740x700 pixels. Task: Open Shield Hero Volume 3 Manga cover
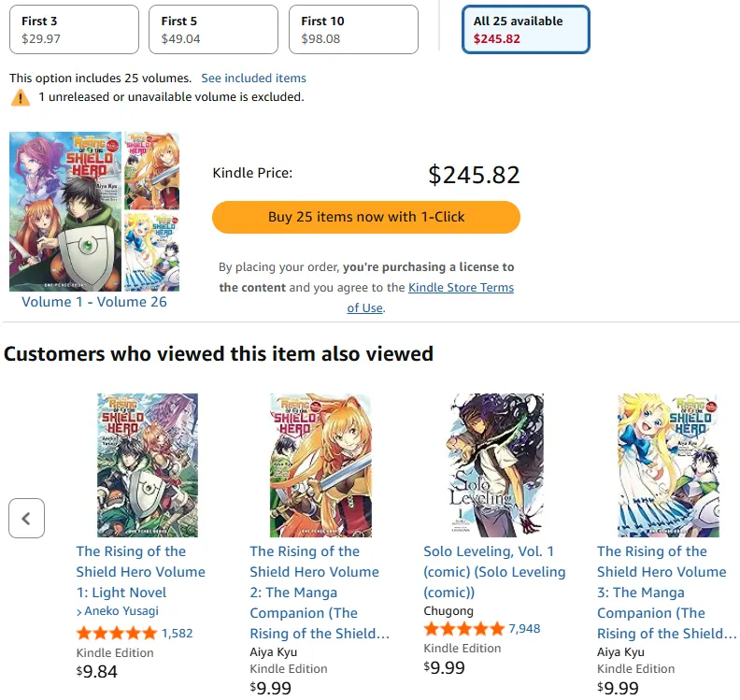(x=667, y=465)
